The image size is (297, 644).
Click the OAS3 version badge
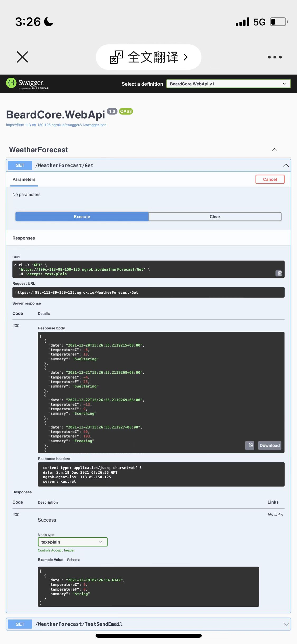click(x=126, y=111)
